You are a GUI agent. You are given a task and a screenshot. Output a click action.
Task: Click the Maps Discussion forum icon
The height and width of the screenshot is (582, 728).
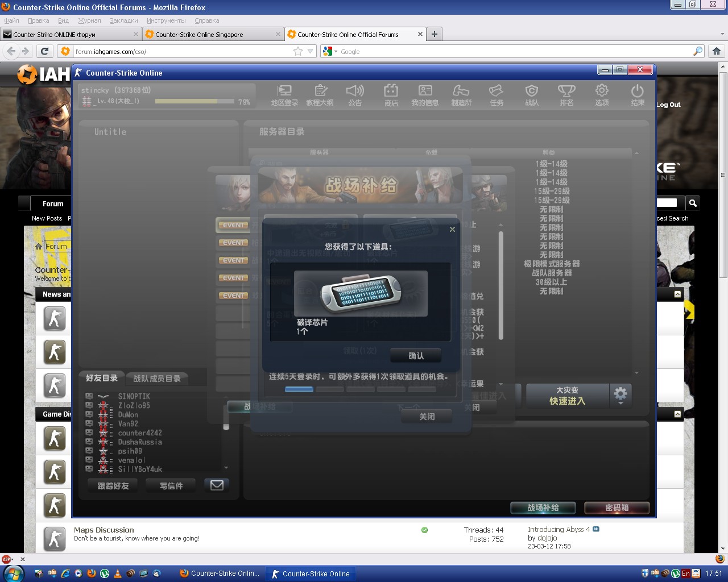(55, 539)
